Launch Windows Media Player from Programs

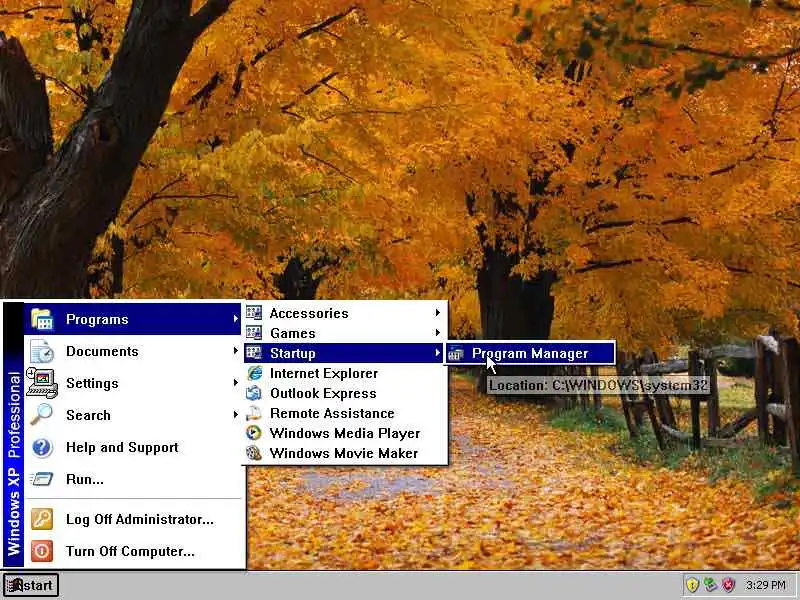(x=344, y=433)
